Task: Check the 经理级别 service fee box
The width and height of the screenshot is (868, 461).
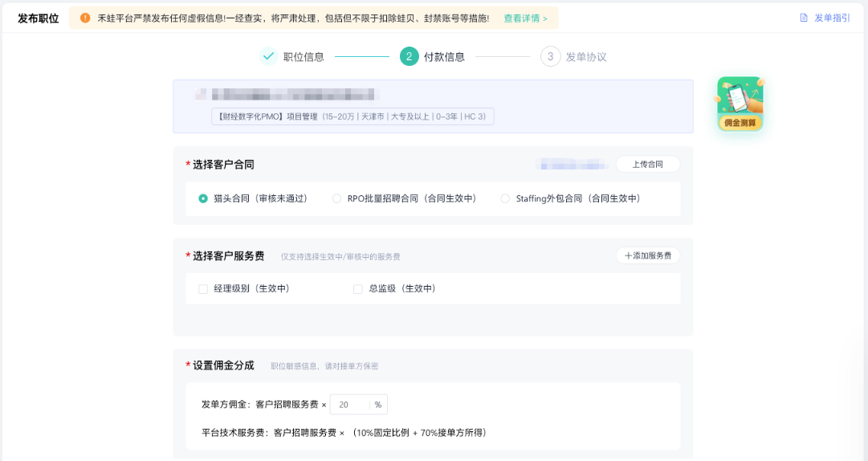Action: [203, 288]
